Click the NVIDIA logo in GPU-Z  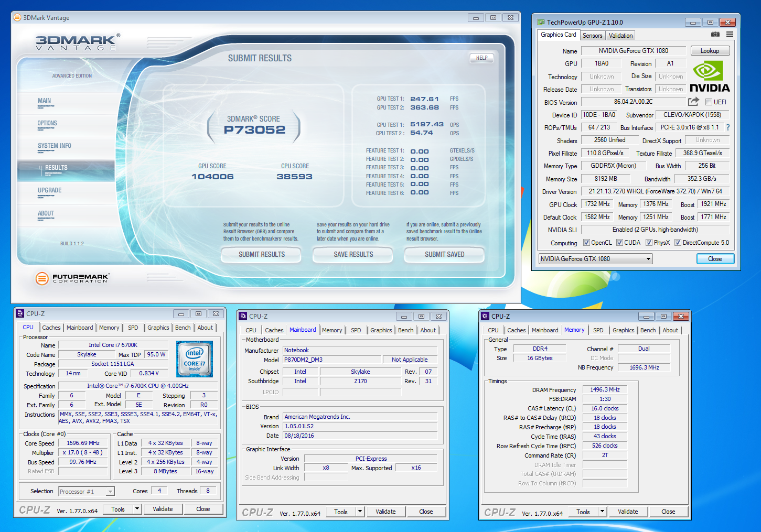tap(710, 77)
